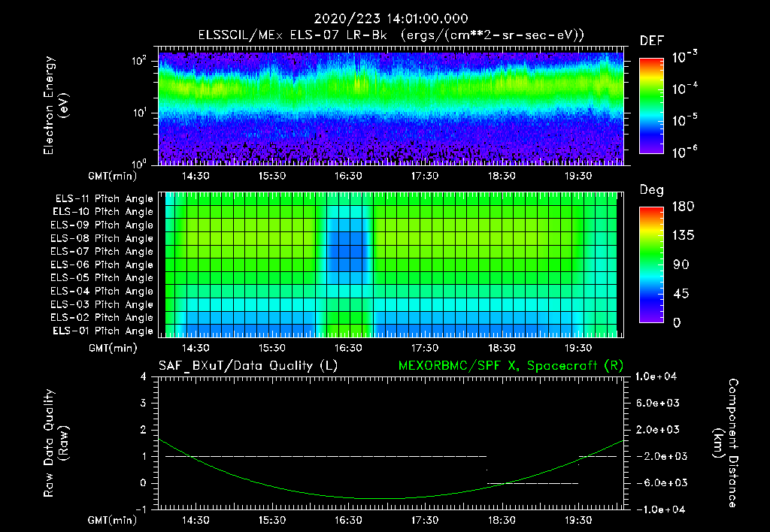Click the DEF color bar legend
The height and width of the screenshot is (532, 770).
point(651,105)
